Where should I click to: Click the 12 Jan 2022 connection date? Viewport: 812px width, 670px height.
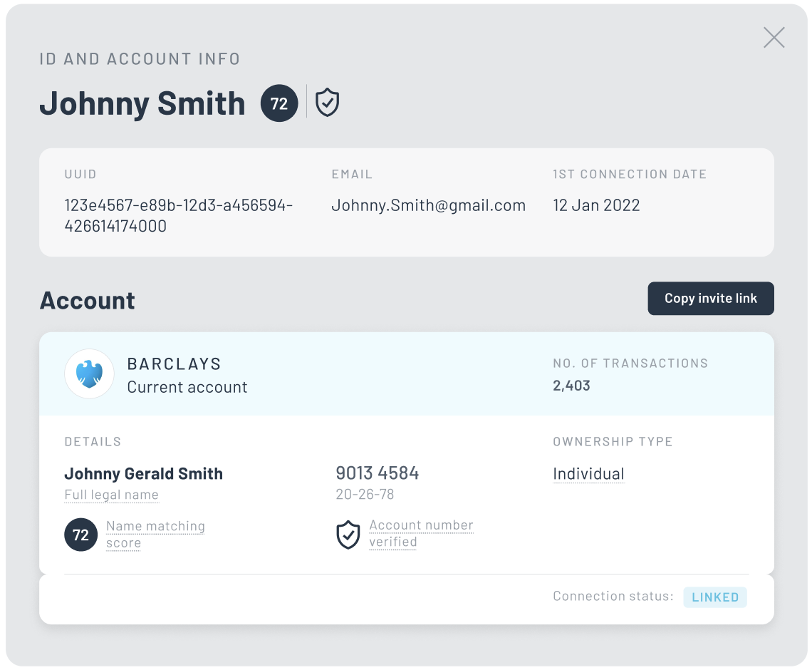click(596, 205)
